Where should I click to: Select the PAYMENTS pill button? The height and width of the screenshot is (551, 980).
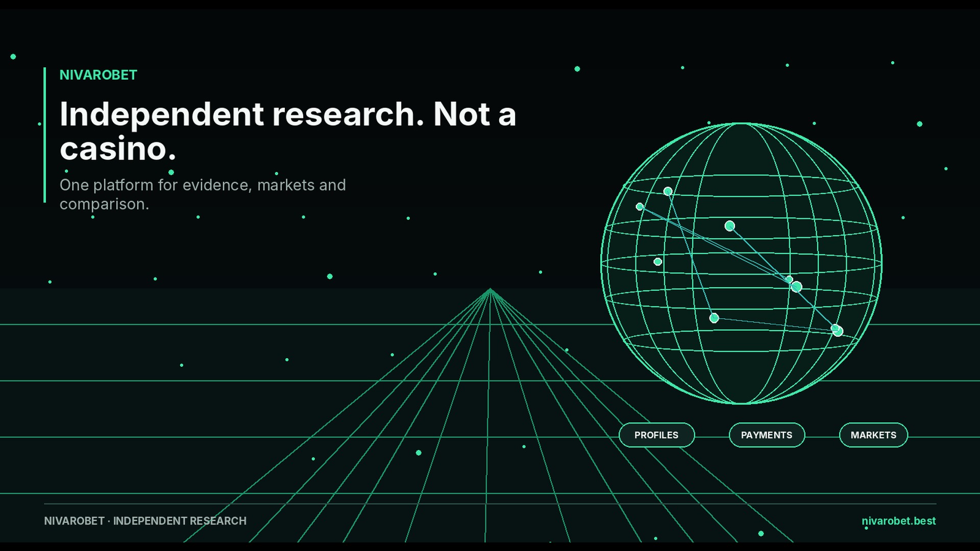(x=767, y=435)
